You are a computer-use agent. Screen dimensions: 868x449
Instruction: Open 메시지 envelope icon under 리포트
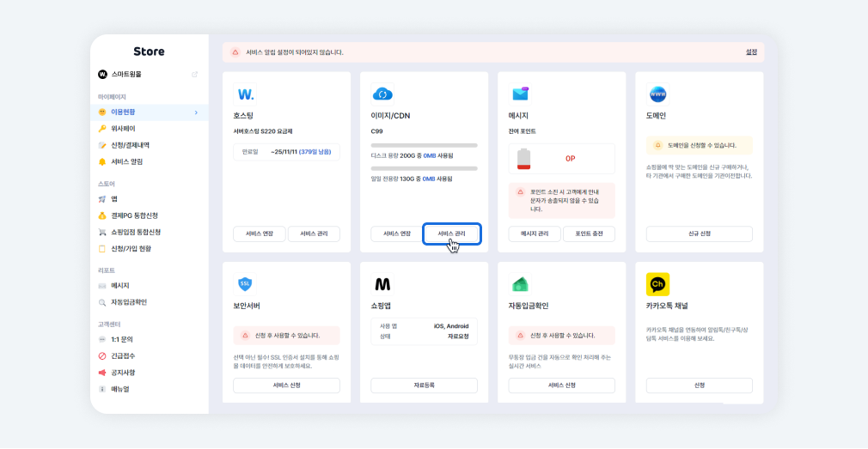pos(102,286)
